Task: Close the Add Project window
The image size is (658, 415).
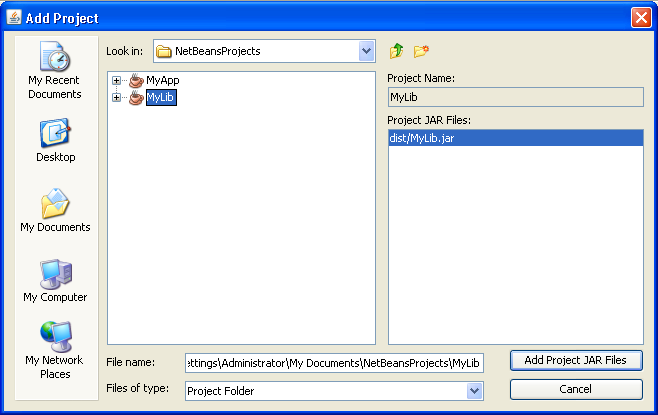Action: [641, 18]
